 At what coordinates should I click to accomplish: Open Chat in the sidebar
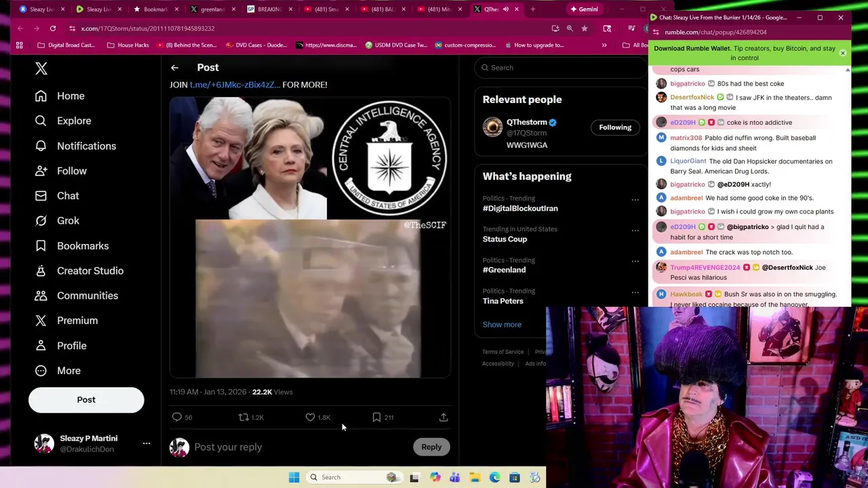coord(57,196)
